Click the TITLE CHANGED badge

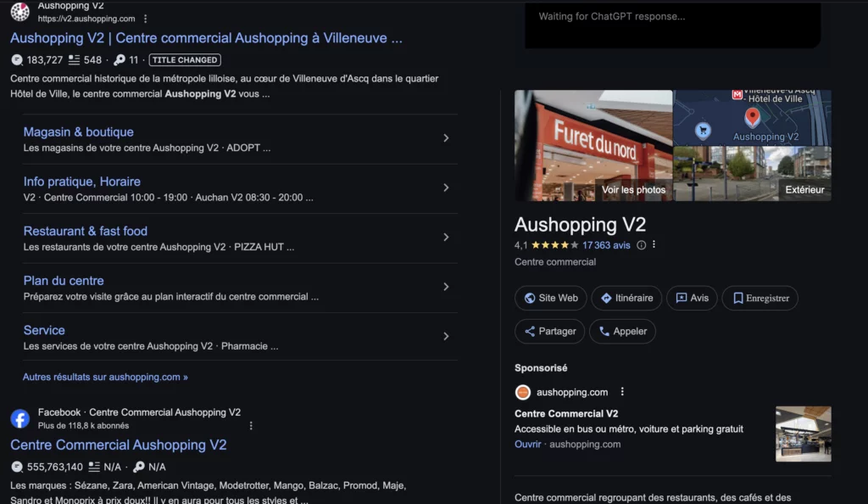[x=185, y=59]
